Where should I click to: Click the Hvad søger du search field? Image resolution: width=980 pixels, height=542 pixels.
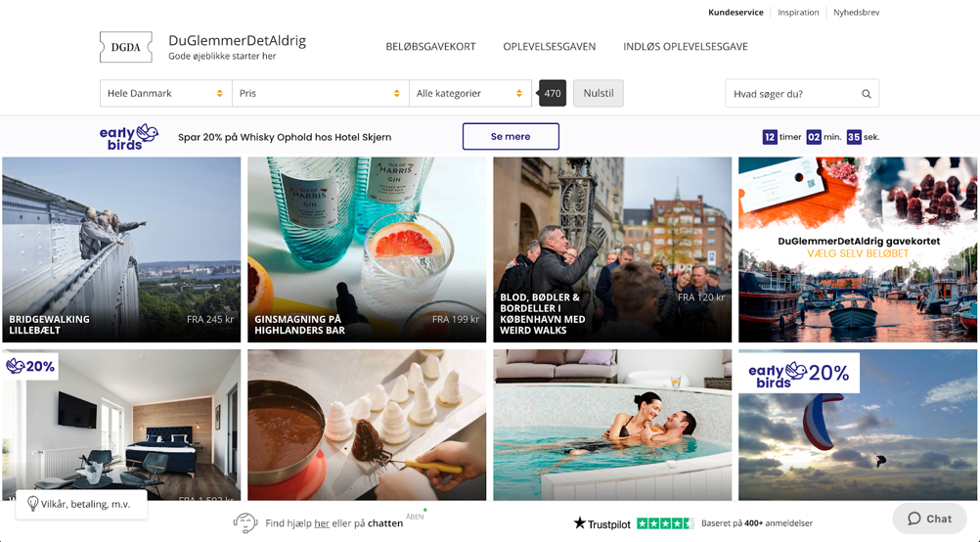tap(792, 94)
